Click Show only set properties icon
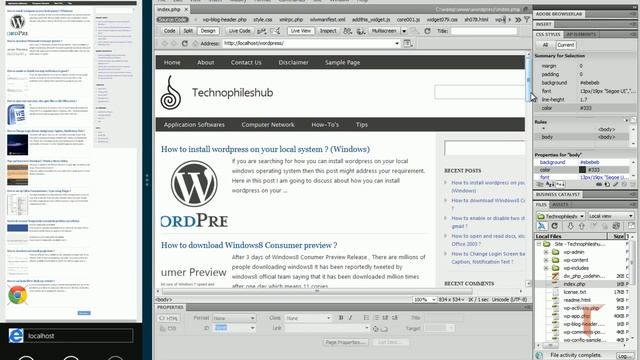Screen dimensions: 640x360 click(x=560, y=185)
